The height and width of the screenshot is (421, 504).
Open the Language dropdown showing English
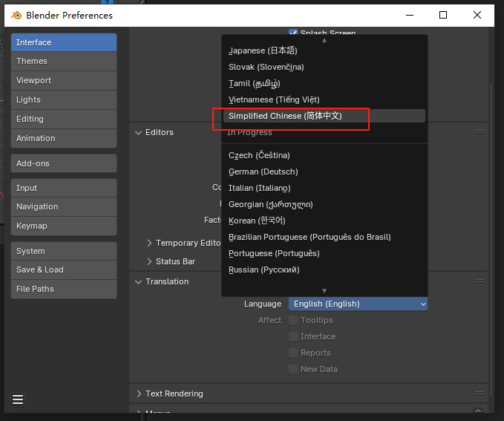(x=358, y=304)
